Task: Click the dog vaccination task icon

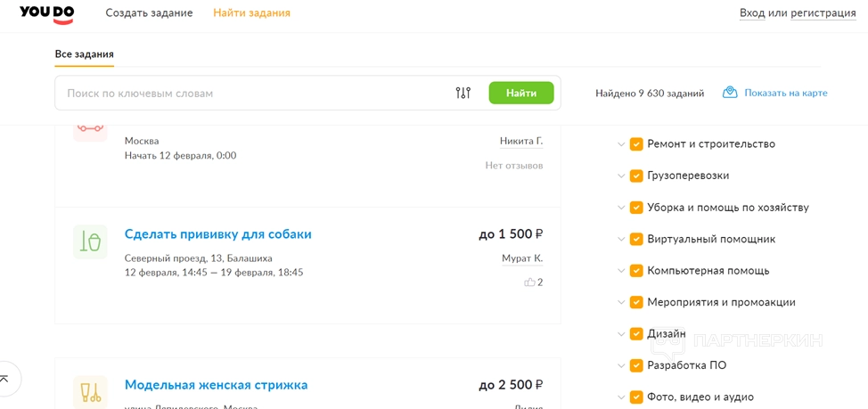Action: pyautogui.click(x=90, y=241)
